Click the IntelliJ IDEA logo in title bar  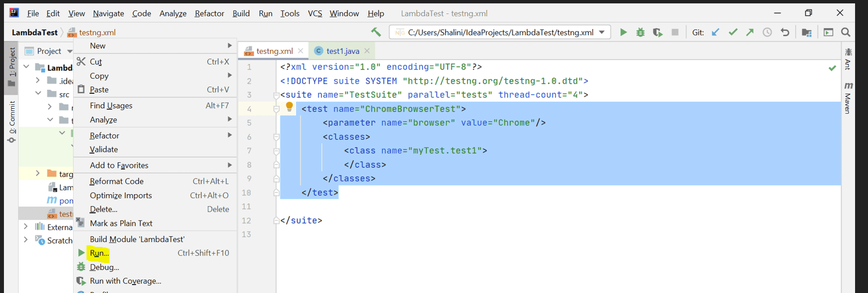(14, 13)
